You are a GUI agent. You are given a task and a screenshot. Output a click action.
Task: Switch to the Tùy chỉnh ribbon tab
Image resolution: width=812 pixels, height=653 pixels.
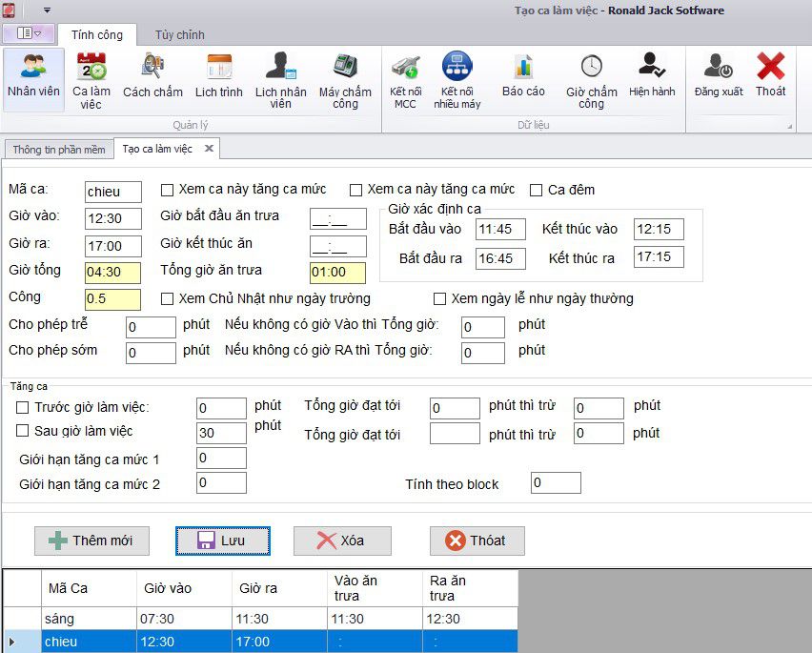coord(179,34)
